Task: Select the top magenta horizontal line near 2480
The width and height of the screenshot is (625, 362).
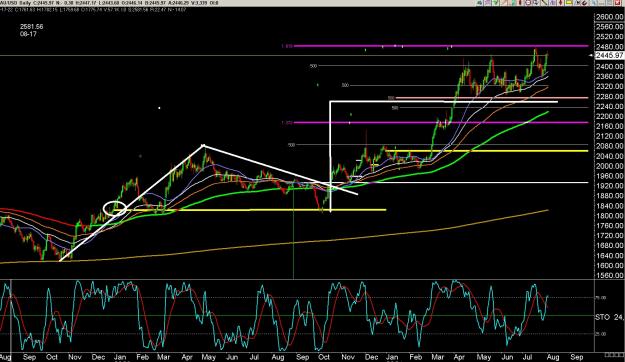Action: (x=440, y=46)
